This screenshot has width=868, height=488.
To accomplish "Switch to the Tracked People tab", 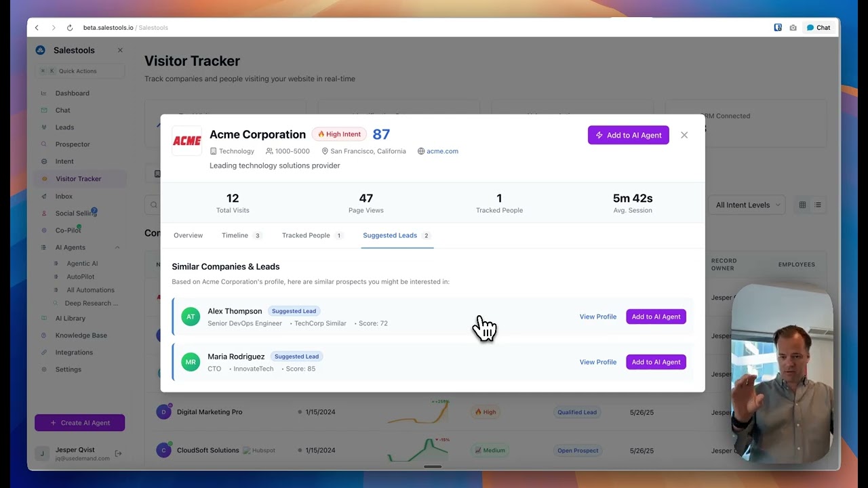I will pos(313,235).
